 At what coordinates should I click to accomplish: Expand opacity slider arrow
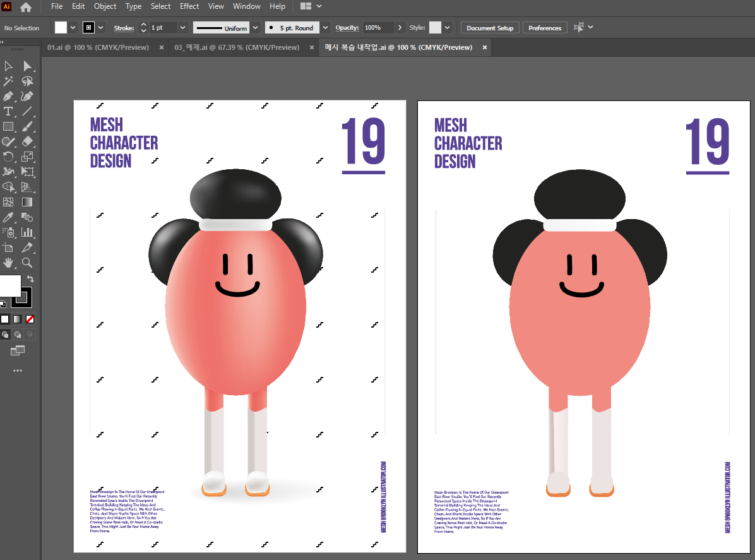[x=400, y=27]
